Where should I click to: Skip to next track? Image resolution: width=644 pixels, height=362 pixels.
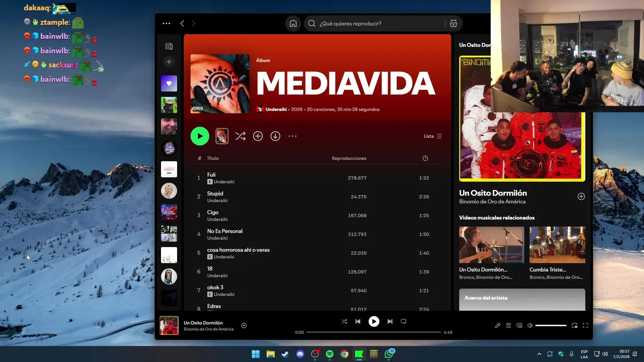[x=390, y=321]
